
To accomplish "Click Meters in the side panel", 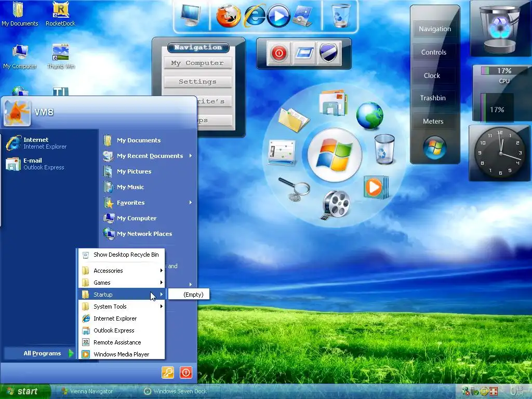I will click(x=433, y=121).
